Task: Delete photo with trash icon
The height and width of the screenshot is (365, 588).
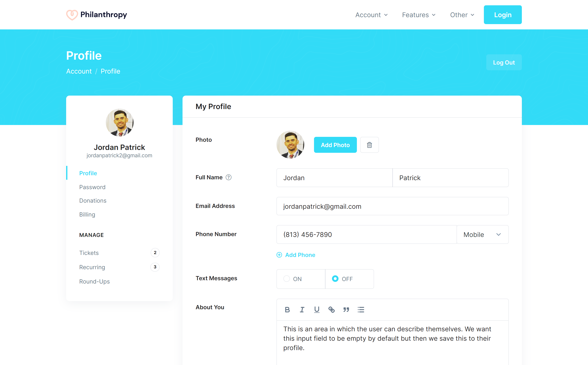Action: point(369,145)
